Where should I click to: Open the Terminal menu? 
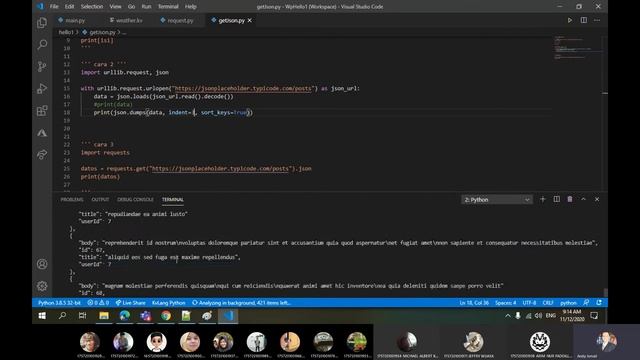point(168,7)
